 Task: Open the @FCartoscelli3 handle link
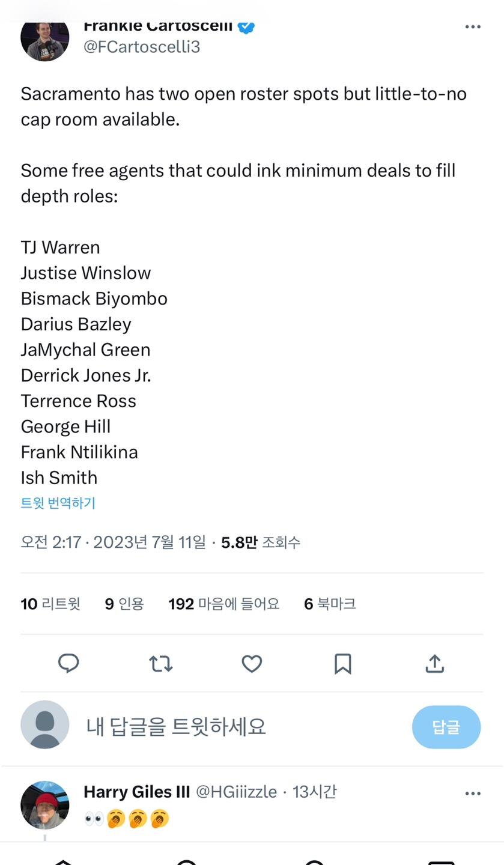pyautogui.click(x=142, y=47)
